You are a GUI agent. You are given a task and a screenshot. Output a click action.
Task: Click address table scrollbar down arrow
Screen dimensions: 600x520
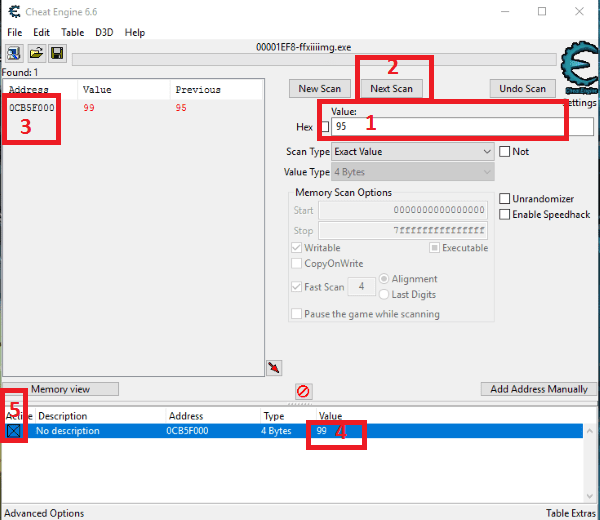click(x=590, y=496)
